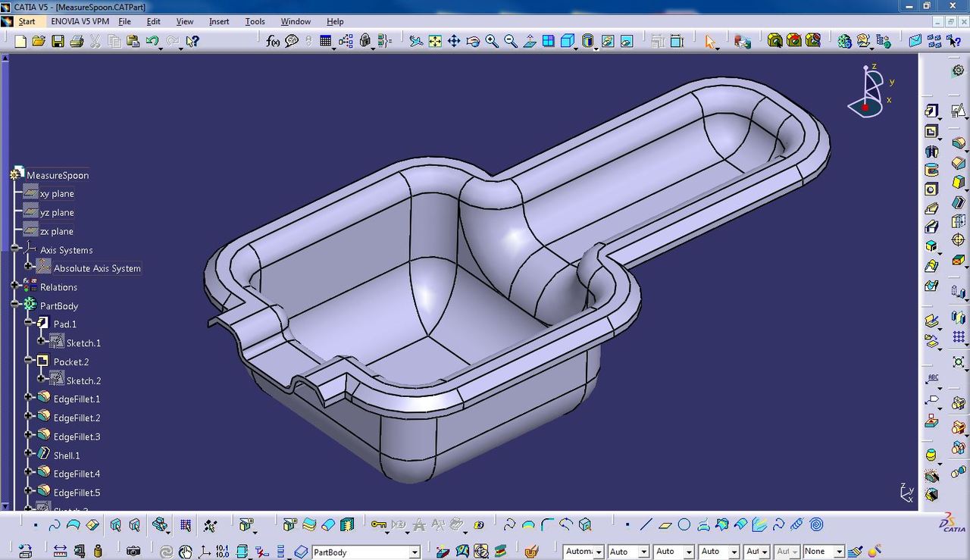Activate Fit All In view icon
Viewport: 970px width, 560px height.
(x=435, y=41)
